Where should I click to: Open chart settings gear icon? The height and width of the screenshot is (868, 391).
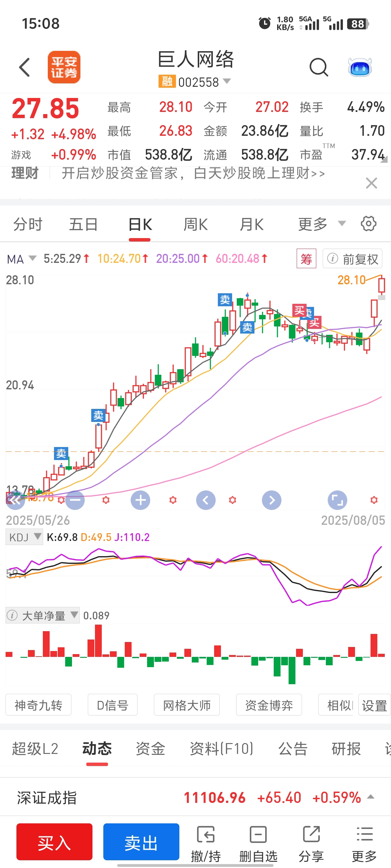coord(368,224)
